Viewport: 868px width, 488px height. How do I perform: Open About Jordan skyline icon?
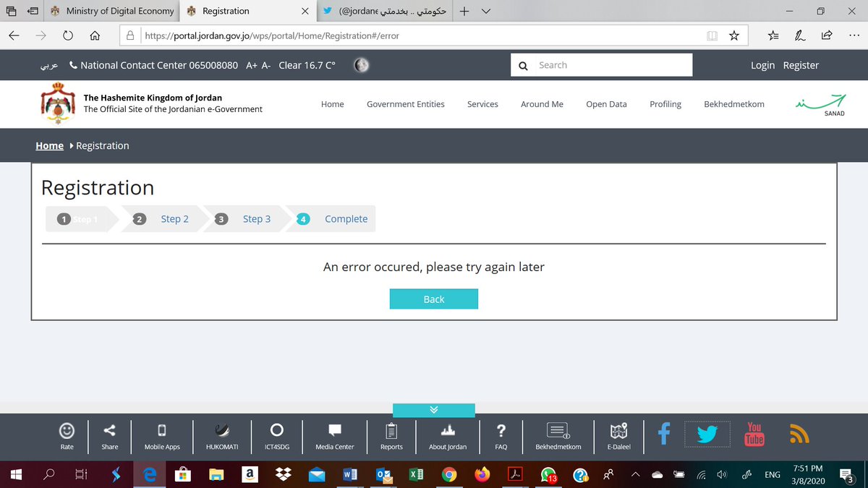click(x=448, y=431)
